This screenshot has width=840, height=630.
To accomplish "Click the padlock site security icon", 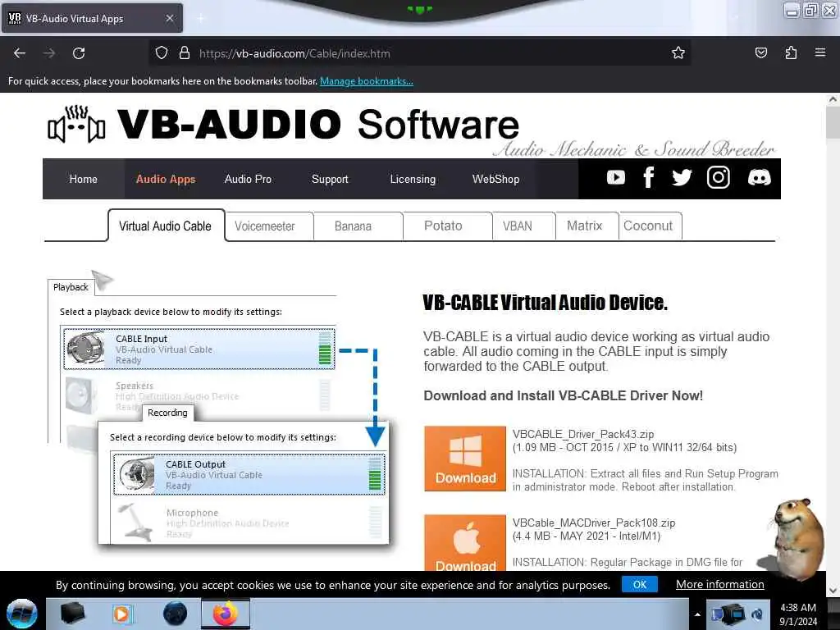I will coord(185,53).
